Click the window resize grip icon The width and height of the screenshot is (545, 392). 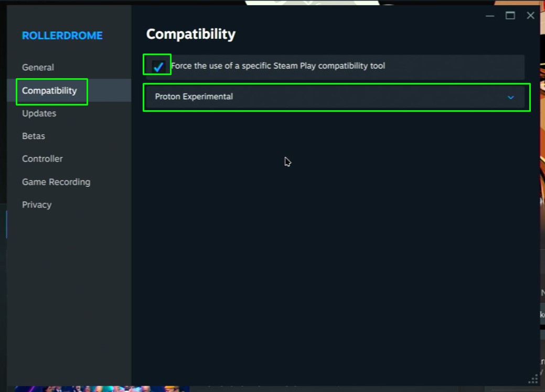pyautogui.click(x=533, y=379)
